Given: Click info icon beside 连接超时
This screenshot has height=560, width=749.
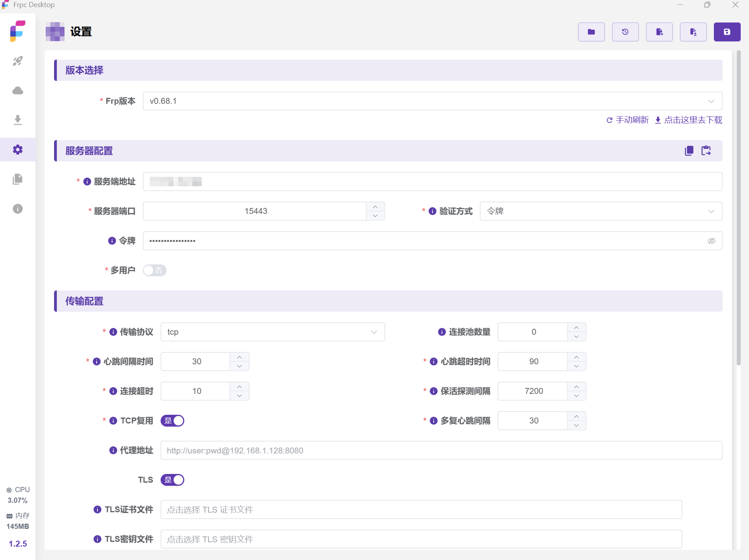Looking at the screenshot, I should pos(113,391).
